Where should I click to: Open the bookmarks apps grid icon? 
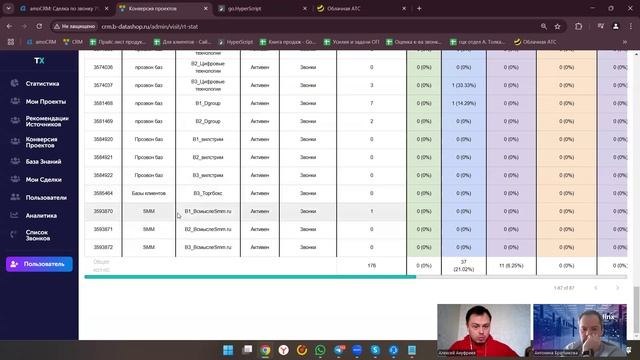pyautogui.click(x=11, y=42)
